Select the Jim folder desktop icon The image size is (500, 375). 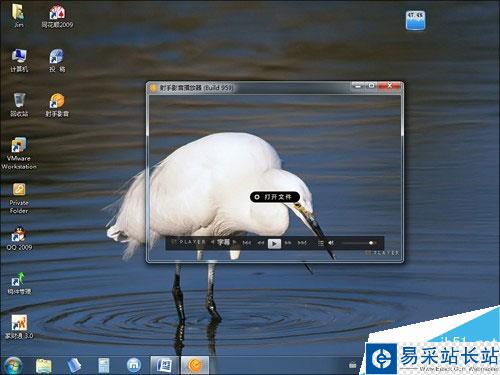(19, 15)
